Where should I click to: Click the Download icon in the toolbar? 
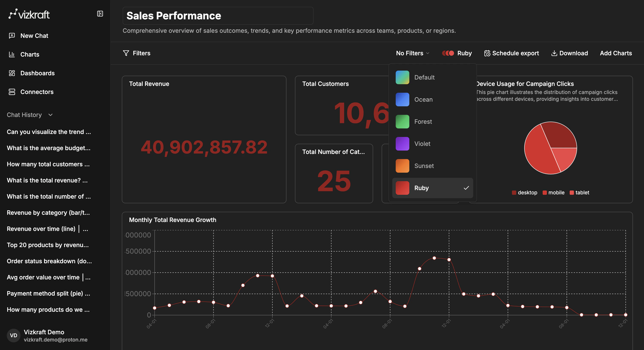555,53
